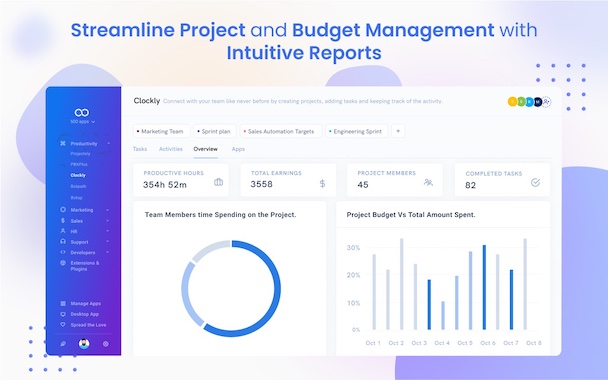Click the 3558 earnings value

pyautogui.click(x=261, y=184)
